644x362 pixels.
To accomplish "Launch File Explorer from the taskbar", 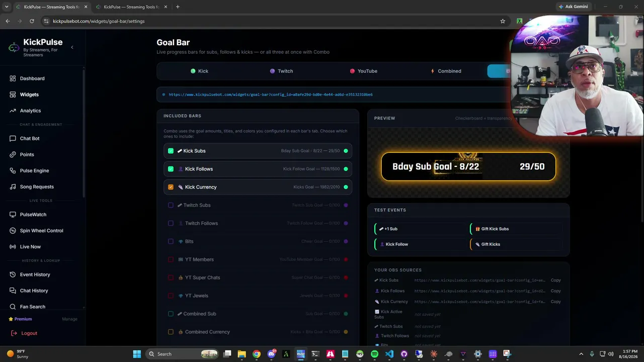I will coord(242,354).
